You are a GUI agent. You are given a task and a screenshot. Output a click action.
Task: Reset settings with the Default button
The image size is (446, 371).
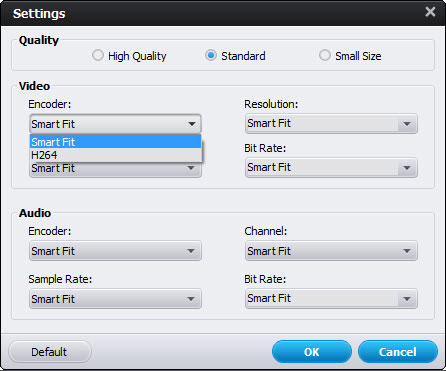click(x=49, y=352)
